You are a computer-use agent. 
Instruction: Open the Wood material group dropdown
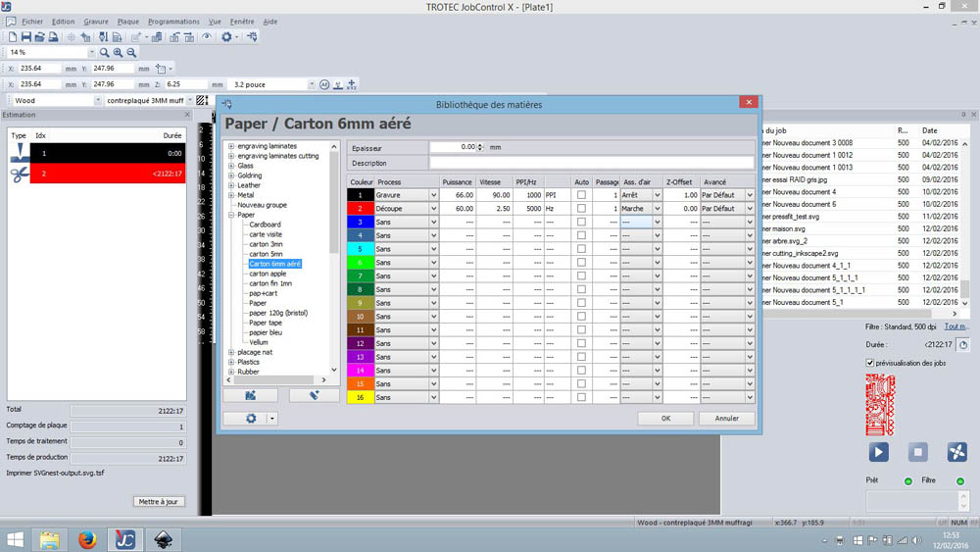98,100
